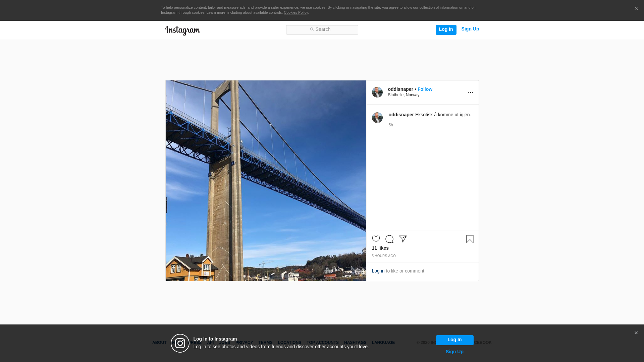644x362 pixels.
Task: Click the comment speech bubble icon
Action: pyautogui.click(x=389, y=239)
